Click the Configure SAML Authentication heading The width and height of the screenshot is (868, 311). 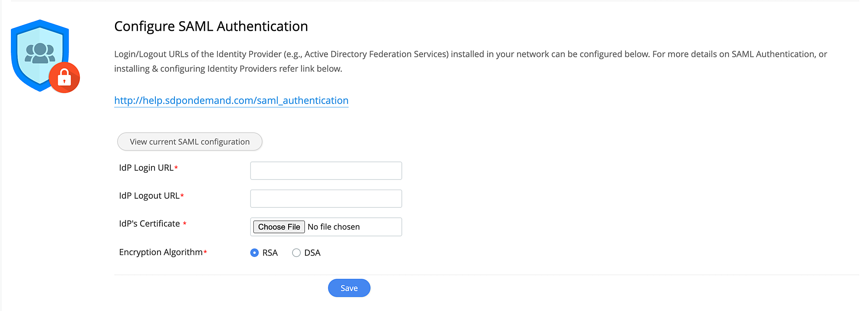[x=211, y=26]
